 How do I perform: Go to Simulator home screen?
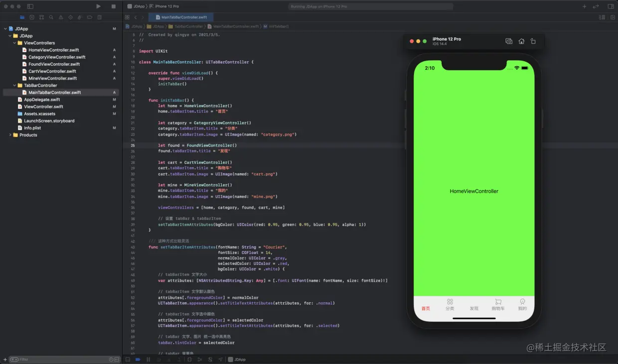click(x=521, y=41)
